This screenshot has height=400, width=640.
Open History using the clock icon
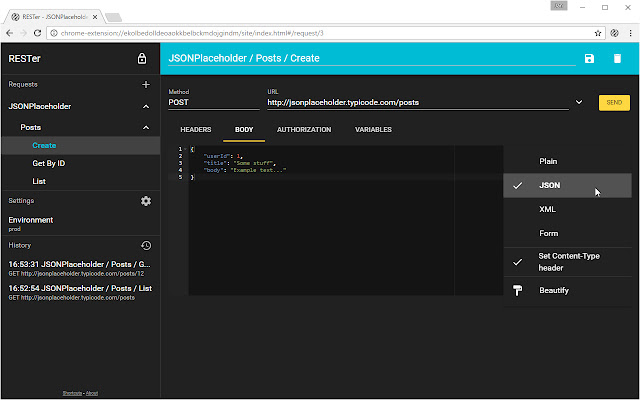pyautogui.click(x=146, y=245)
